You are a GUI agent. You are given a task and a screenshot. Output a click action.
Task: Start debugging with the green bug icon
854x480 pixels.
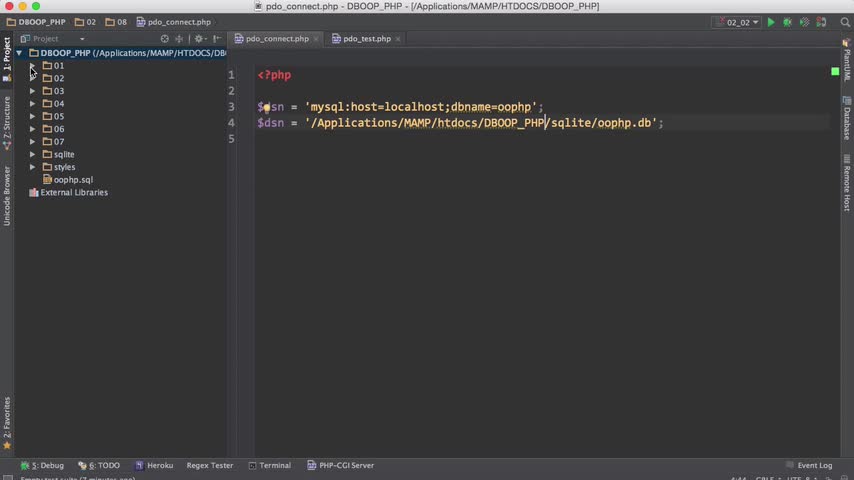[788, 22]
